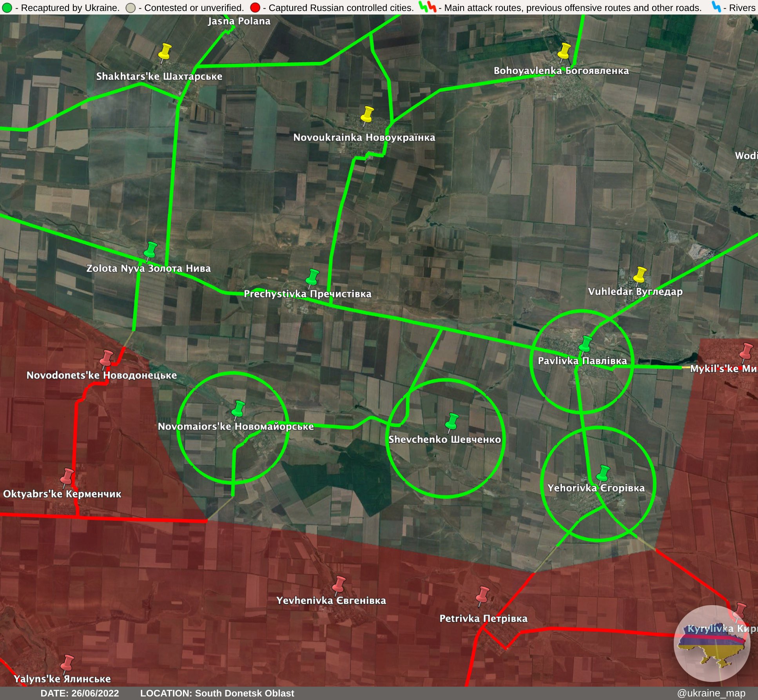
Task: Click the red pin at Oktyabrs'ke
Action: (67, 476)
